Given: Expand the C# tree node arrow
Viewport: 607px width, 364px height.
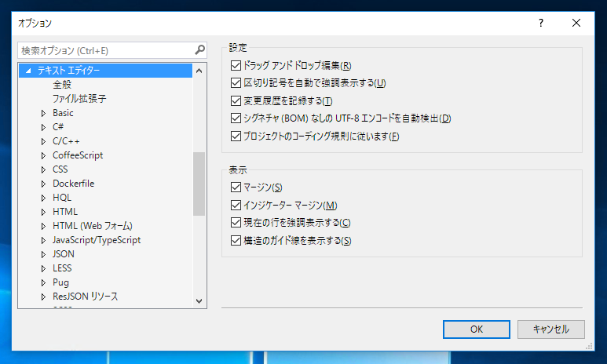Looking at the screenshot, I should [43, 127].
